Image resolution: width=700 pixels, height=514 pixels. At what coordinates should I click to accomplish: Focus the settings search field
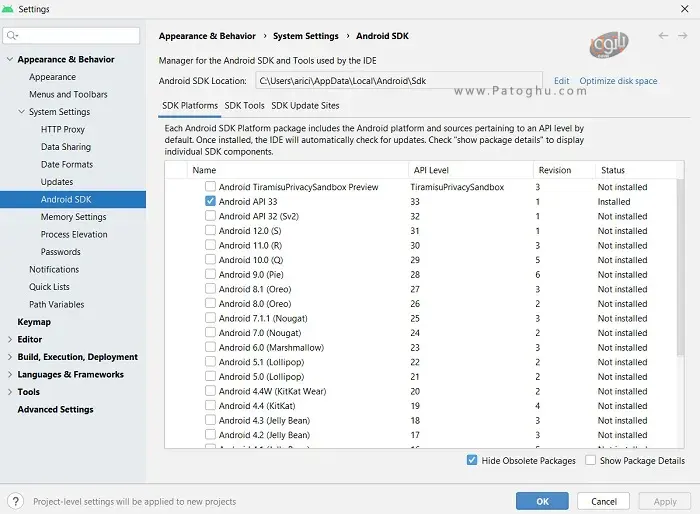[x=71, y=36]
